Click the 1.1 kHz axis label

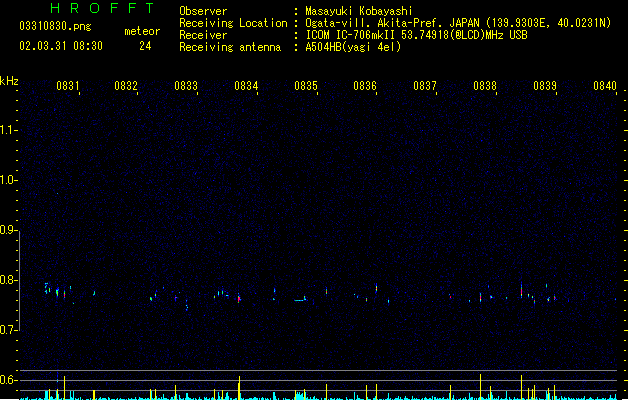(x=8, y=130)
